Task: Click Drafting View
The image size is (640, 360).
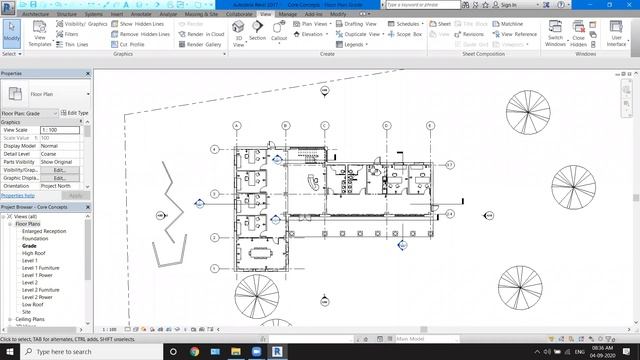Action: 356,24
